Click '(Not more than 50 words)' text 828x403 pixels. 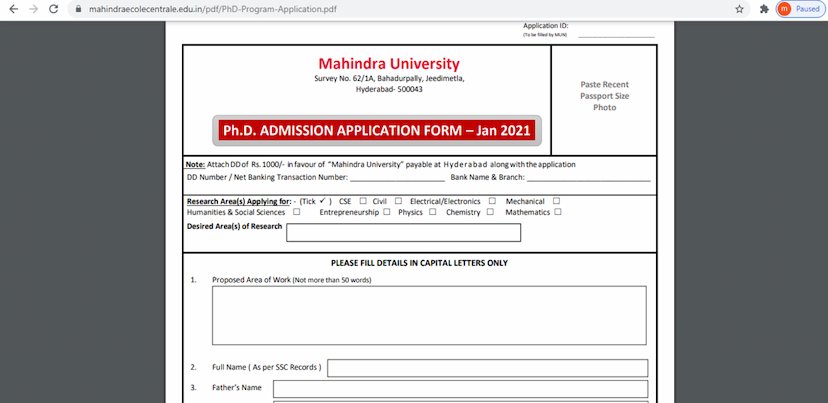coord(332,280)
